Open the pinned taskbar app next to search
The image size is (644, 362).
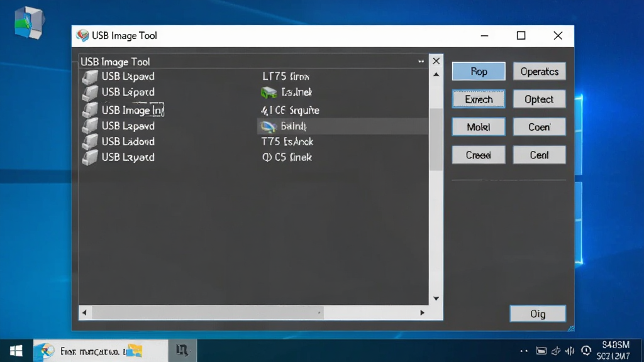[182, 351]
